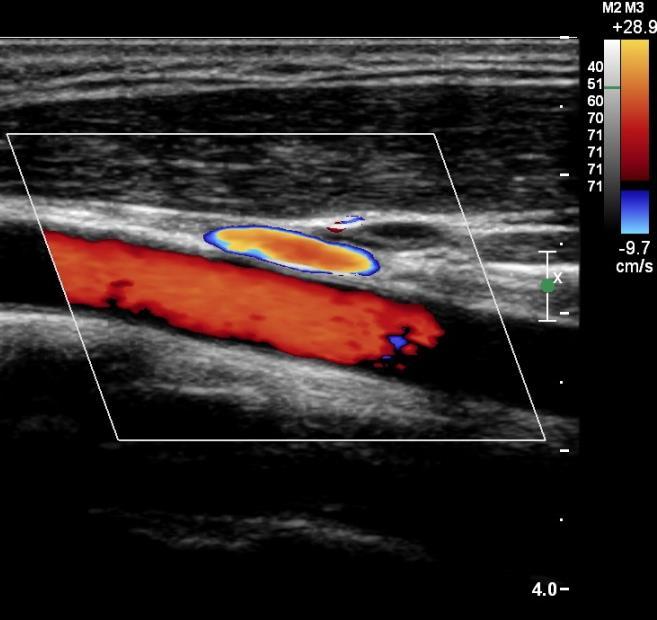Click the tiny red-blue flow signal above vein
The height and width of the screenshot is (620, 657).
pyautogui.click(x=346, y=224)
